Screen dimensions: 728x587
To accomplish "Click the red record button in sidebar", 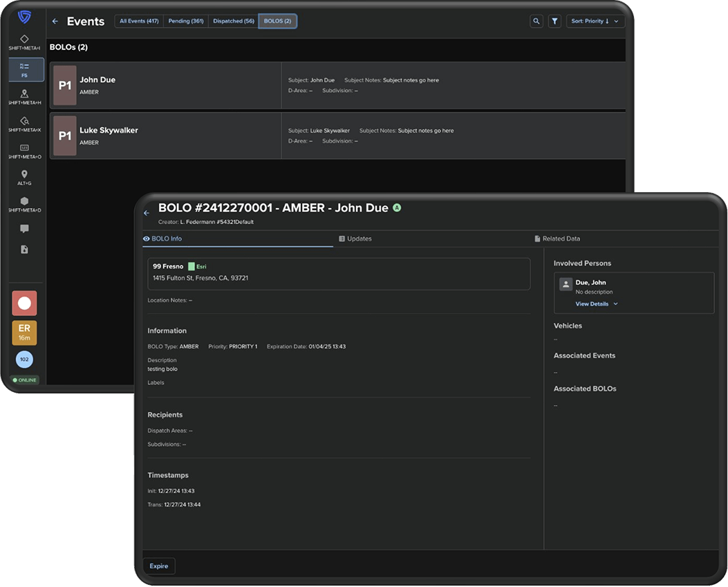I will pyautogui.click(x=24, y=304).
